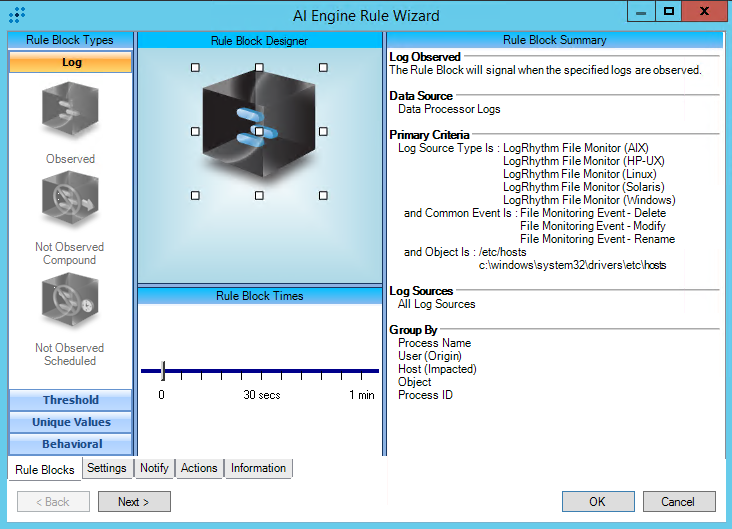Cancel the AI Engine Rule Wizard
Viewport: 732px width, 529px height.
click(679, 502)
